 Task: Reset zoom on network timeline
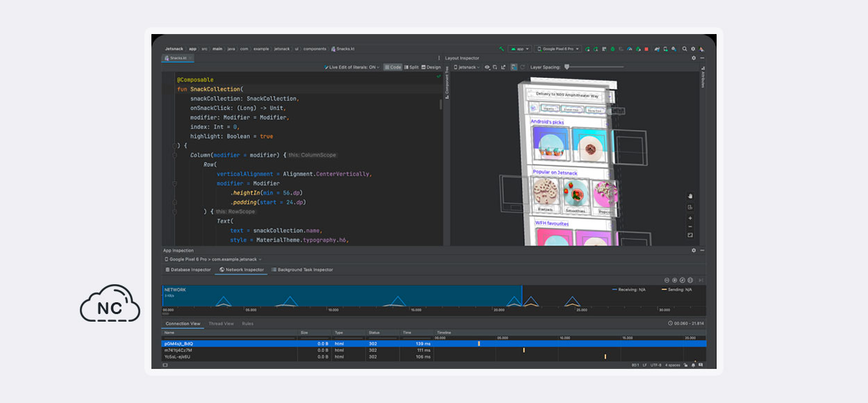click(682, 280)
